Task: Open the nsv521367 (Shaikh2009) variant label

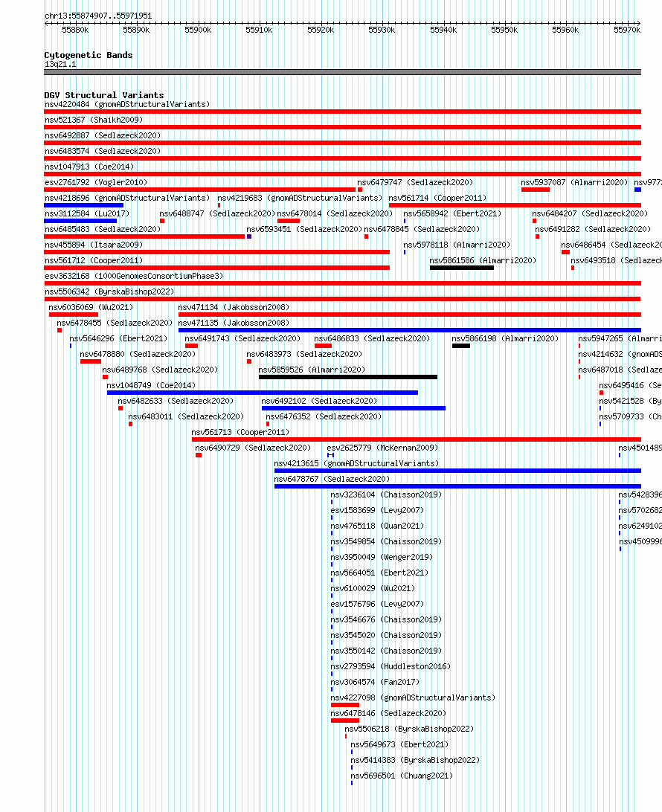Action: tap(94, 120)
